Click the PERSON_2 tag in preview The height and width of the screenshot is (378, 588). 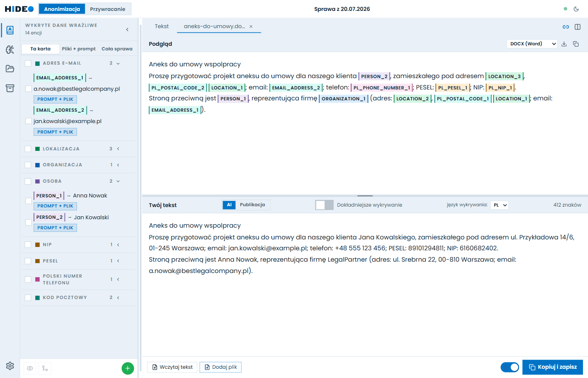tap(374, 76)
